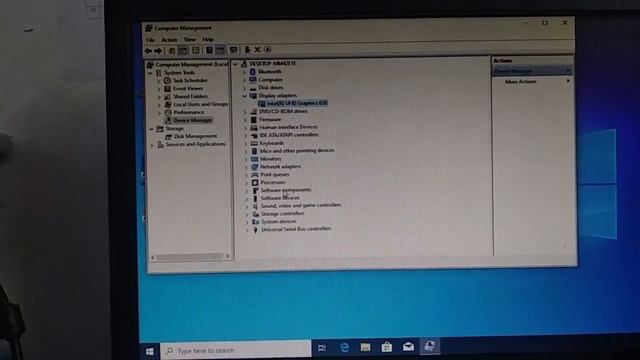The image size is (640, 360).
Task: Expand the Event Viewer node
Action: point(159,89)
